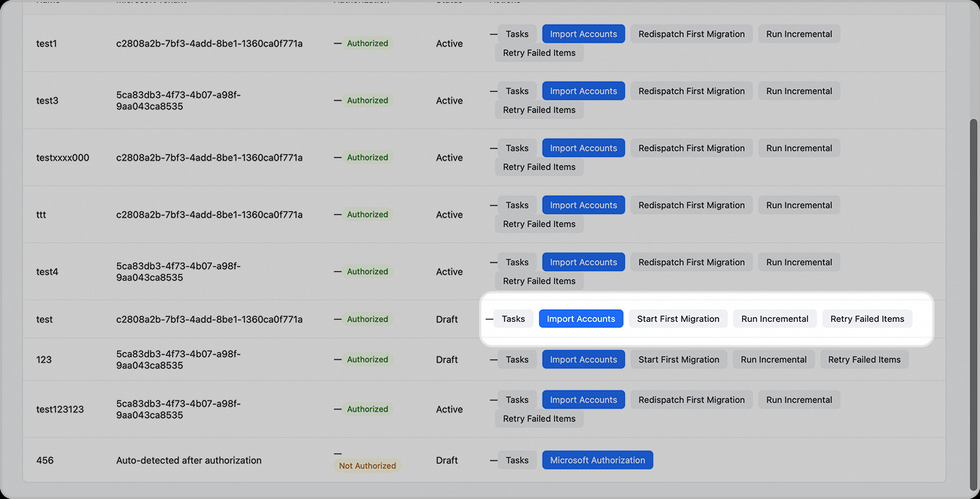Run Incremental on the 123 row
Screen dimensions: 980x499
[773, 359]
